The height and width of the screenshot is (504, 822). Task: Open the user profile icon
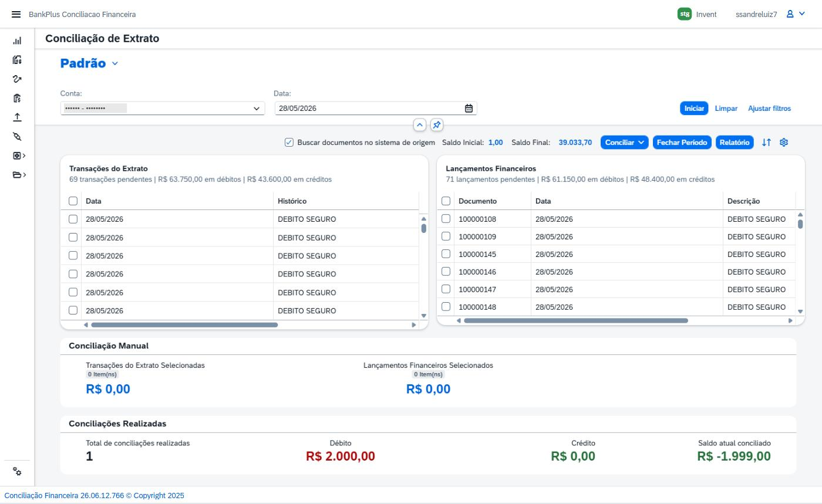[x=790, y=14]
